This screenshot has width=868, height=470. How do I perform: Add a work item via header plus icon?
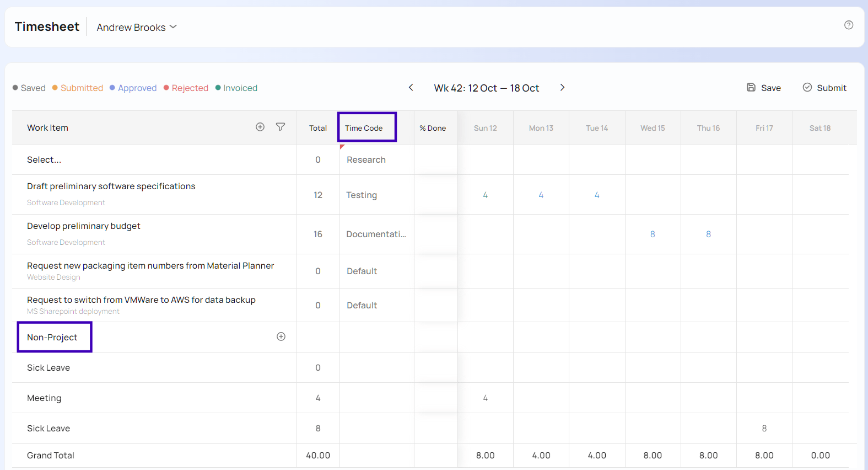(x=260, y=127)
